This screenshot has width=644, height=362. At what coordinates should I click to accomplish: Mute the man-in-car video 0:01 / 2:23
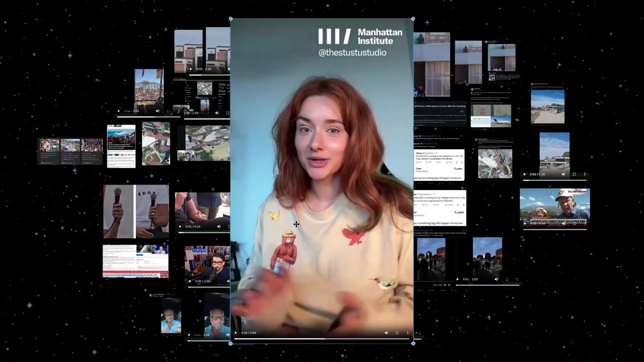click(228, 335)
